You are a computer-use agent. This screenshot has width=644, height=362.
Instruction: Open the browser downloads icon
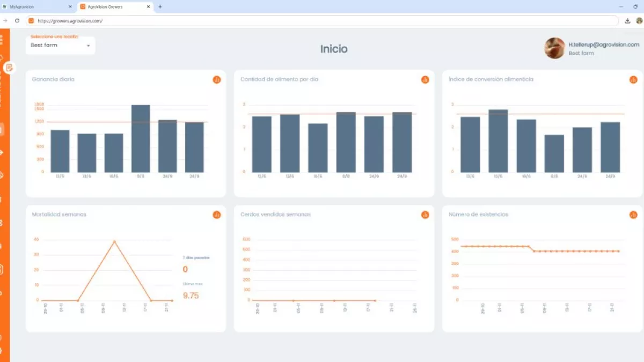tap(628, 21)
